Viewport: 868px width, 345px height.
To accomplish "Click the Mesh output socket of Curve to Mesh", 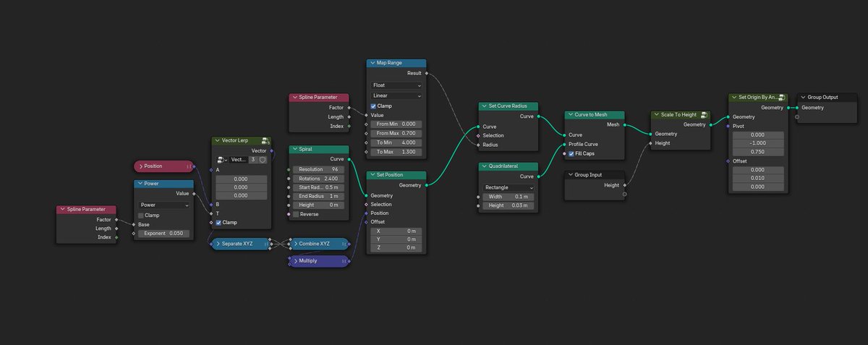I will coord(624,124).
